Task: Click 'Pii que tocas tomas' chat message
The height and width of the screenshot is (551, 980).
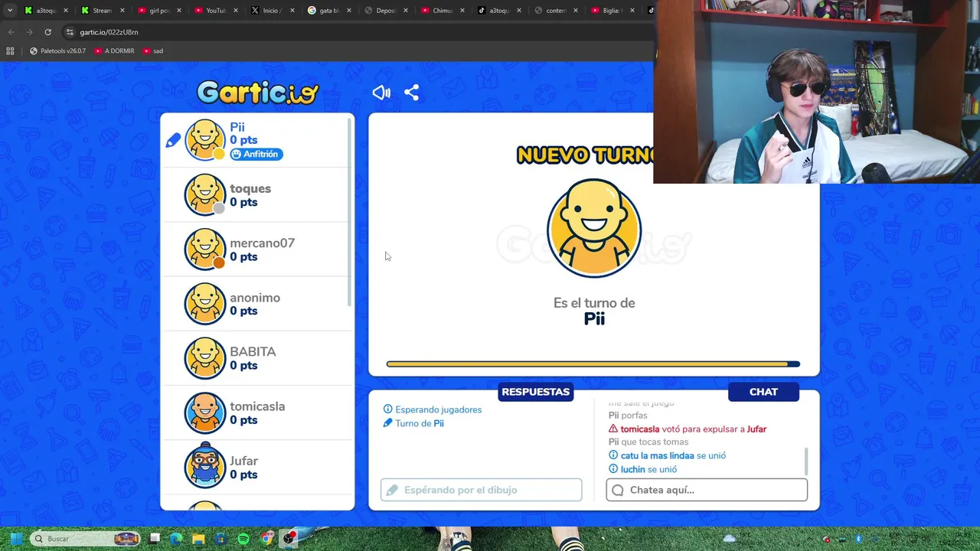Action: [648, 442]
